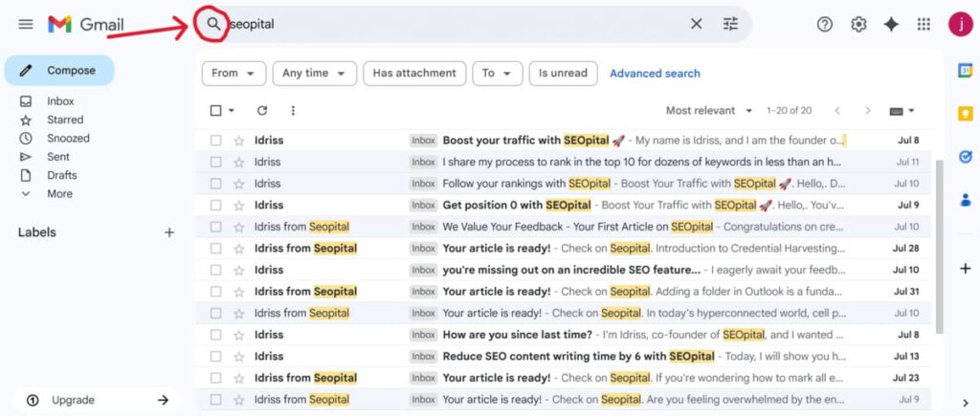Select the 'Boost your traffic with SEOpital' email checkbox

[215, 141]
